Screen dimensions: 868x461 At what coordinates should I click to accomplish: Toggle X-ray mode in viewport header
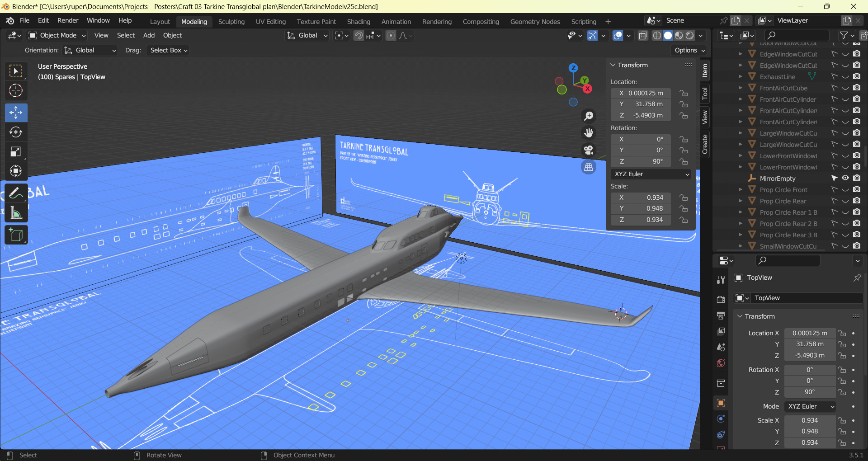click(643, 36)
